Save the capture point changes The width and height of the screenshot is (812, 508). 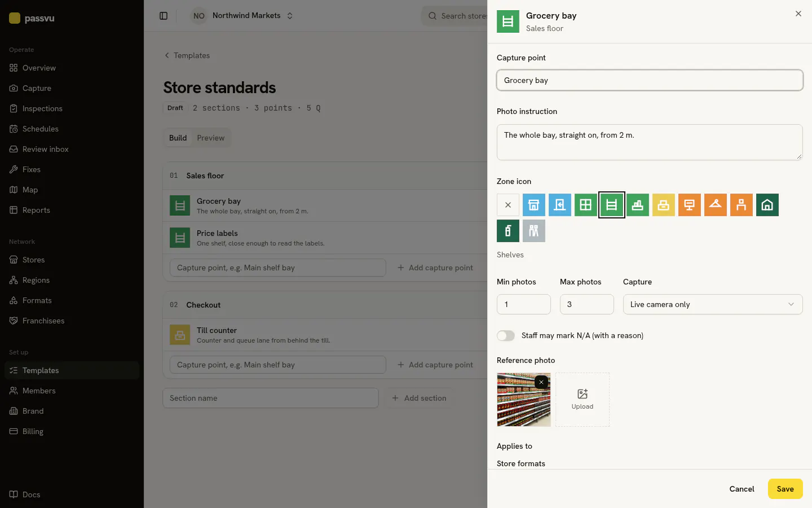click(x=785, y=489)
